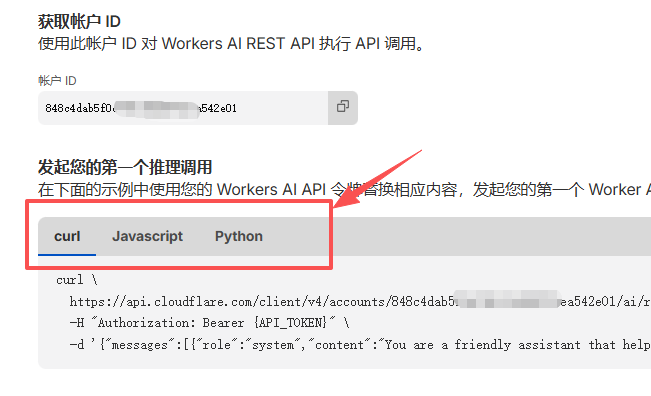The width and height of the screenshot is (651, 396).
Task: Copy the account ID with the copy icon
Action: (x=343, y=108)
